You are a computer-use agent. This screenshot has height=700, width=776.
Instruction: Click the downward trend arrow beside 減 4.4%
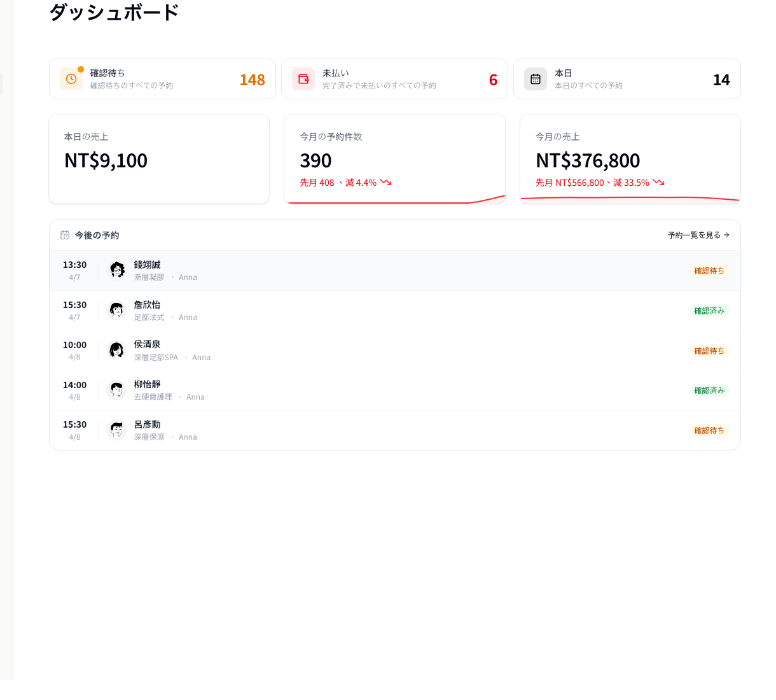(385, 182)
